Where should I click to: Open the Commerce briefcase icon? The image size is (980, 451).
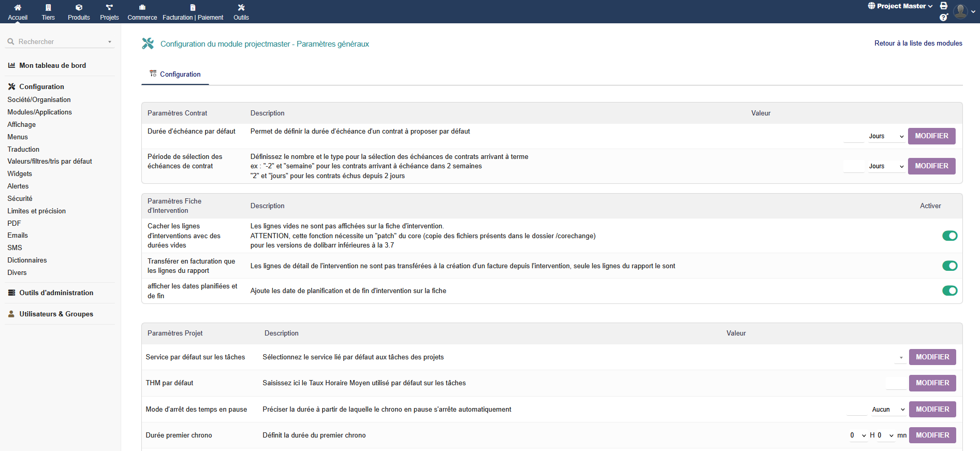(x=142, y=8)
